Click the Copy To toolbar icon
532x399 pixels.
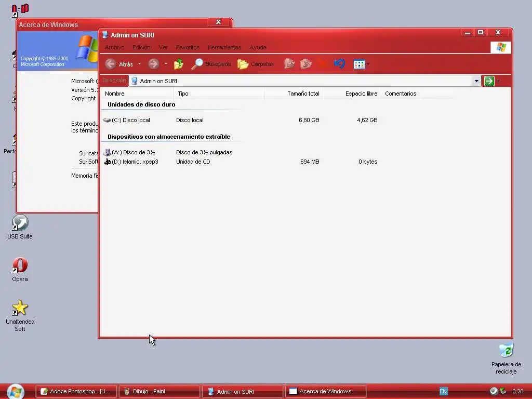(x=305, y=64)
